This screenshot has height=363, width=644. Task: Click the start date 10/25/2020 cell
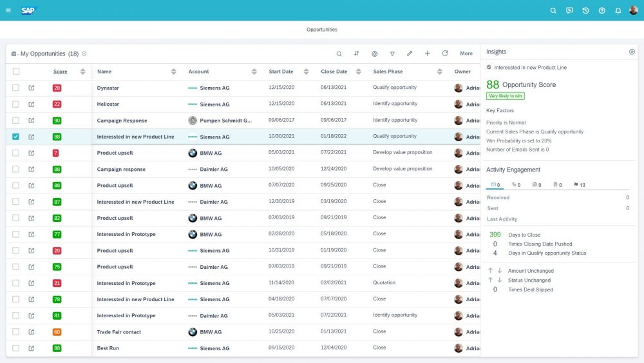pos(281,331)
